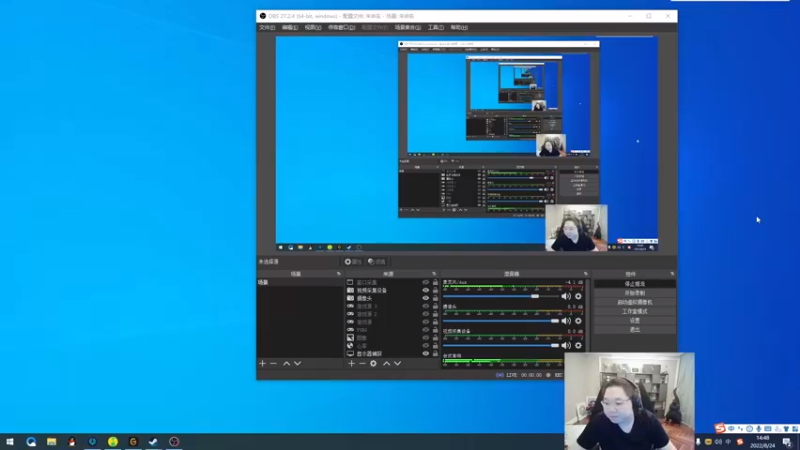Screen dimensions: 800x450
Task: Undock the Controls (控件) panel
Action: point(672,274)
